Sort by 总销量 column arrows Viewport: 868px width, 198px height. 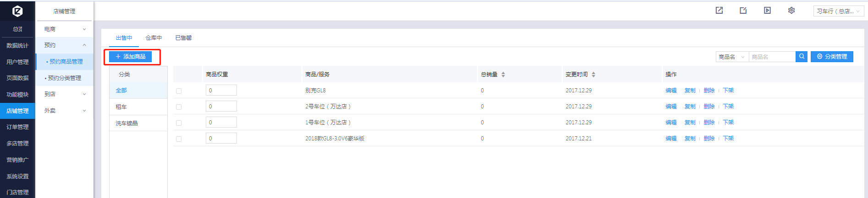tap(503, 75)
